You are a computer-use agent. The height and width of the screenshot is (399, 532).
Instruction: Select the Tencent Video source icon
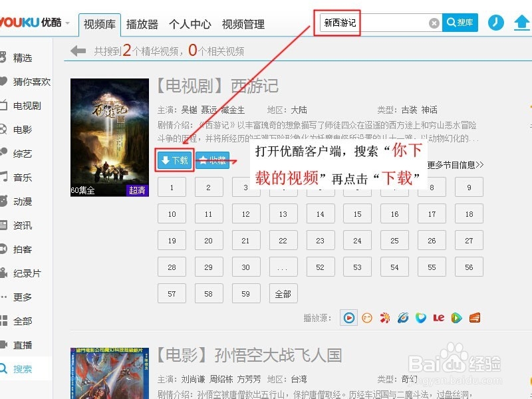[x=421, y=318]
